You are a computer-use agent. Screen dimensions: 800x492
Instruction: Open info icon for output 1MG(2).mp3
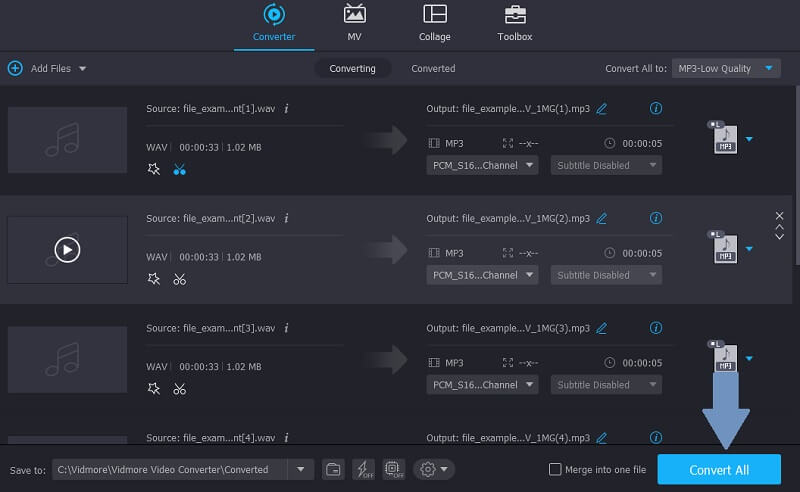click(x=656, y=218)
